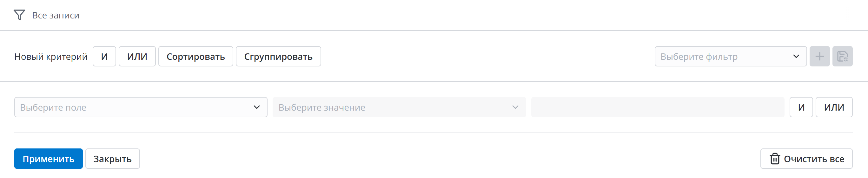Close the filter panel with Закрыть

(112, 159)
